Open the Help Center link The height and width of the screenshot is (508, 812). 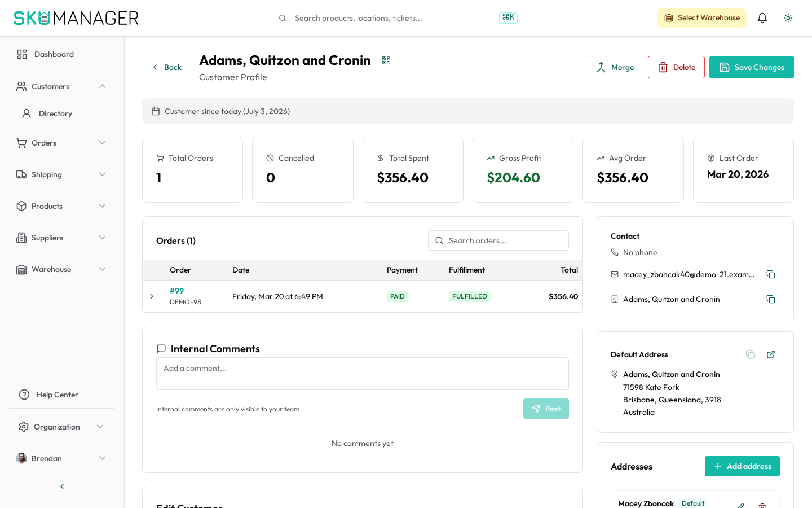[61, 395]
